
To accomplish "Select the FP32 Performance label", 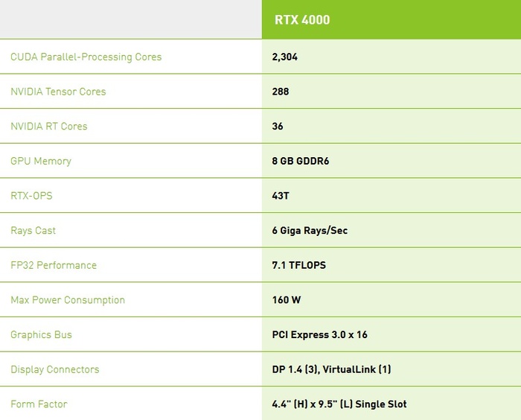I will [x=54, y=265].
